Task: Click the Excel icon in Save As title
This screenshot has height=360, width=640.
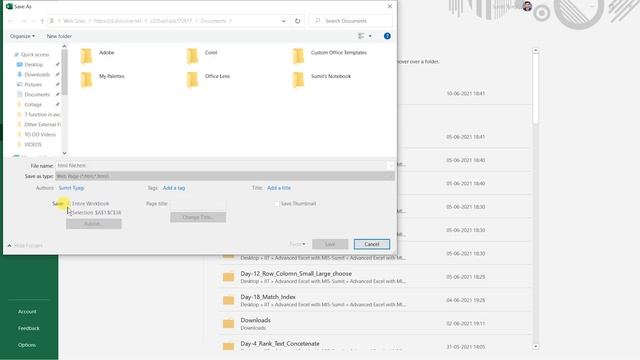Action: (x=9, y=6)
